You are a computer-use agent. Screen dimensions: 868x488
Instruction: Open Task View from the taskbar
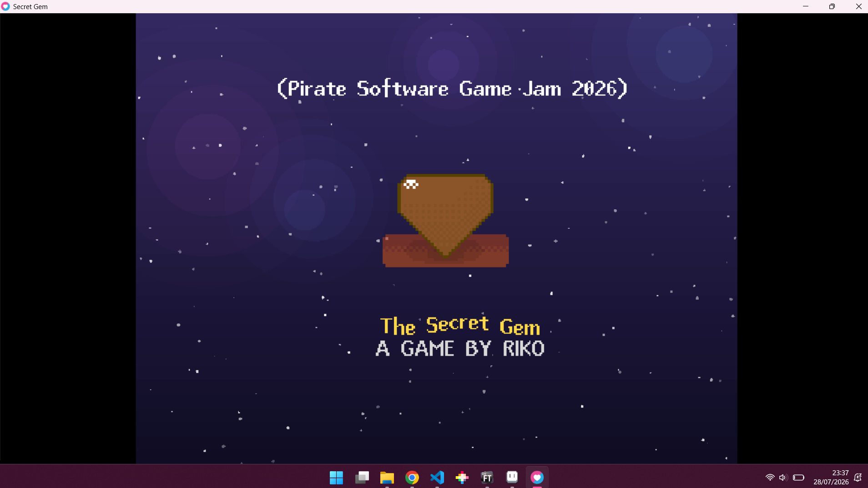[362, 478]
